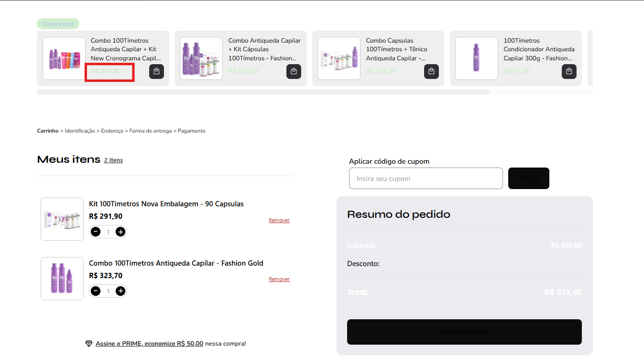Go to Endereço breadcrumb step

pyautogui.click(x=112, y=131)
